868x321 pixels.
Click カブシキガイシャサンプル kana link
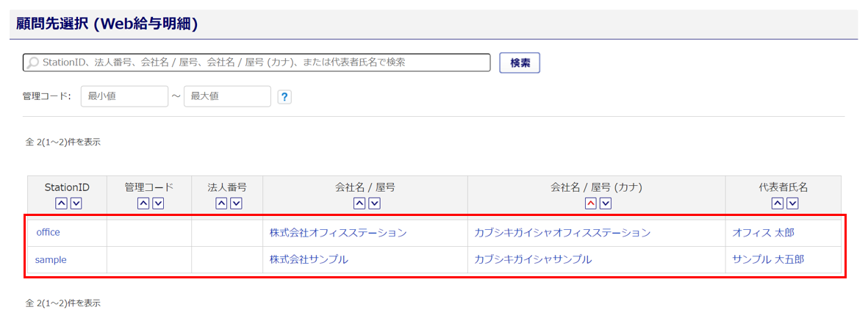click(x=533, y=259)
